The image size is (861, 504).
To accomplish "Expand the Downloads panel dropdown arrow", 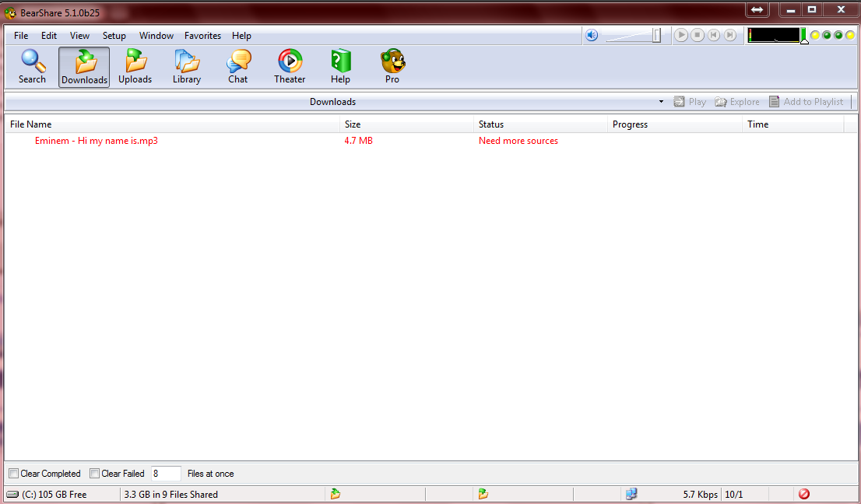I will click(661, 102).
